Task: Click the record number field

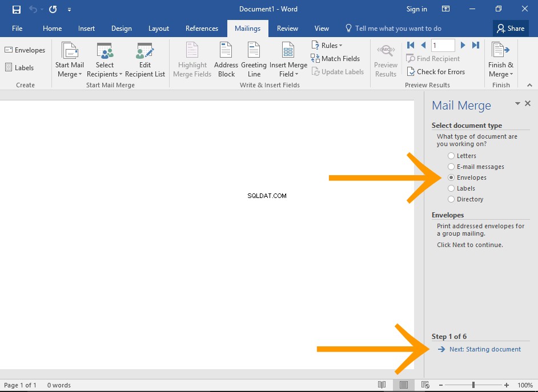Action: 443,45
